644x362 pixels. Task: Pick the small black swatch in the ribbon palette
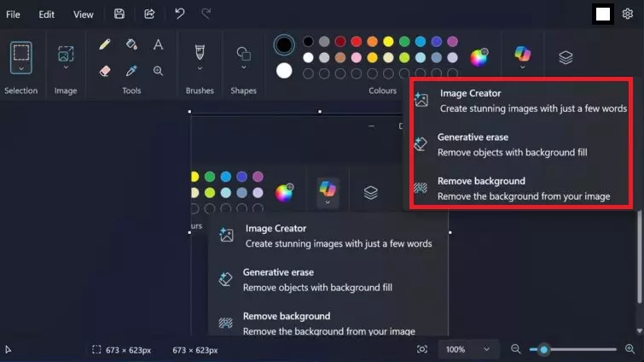point(308,42)
